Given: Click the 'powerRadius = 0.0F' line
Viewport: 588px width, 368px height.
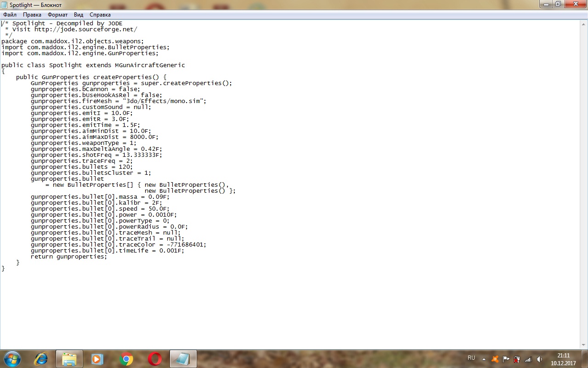Looking at the screenshot, I should click(x=109, y=226).
